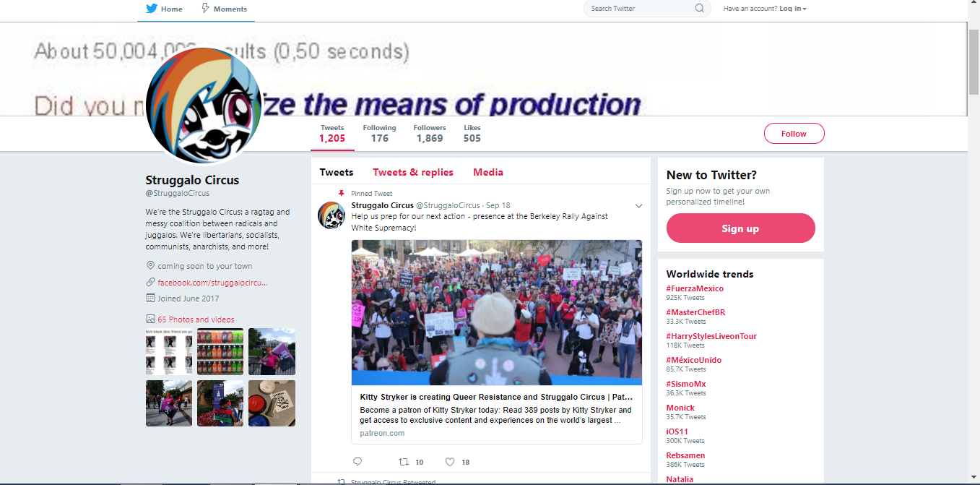Click the Monick trend
980x485 pixels.
pyautogui.click(x=680, y=408)
